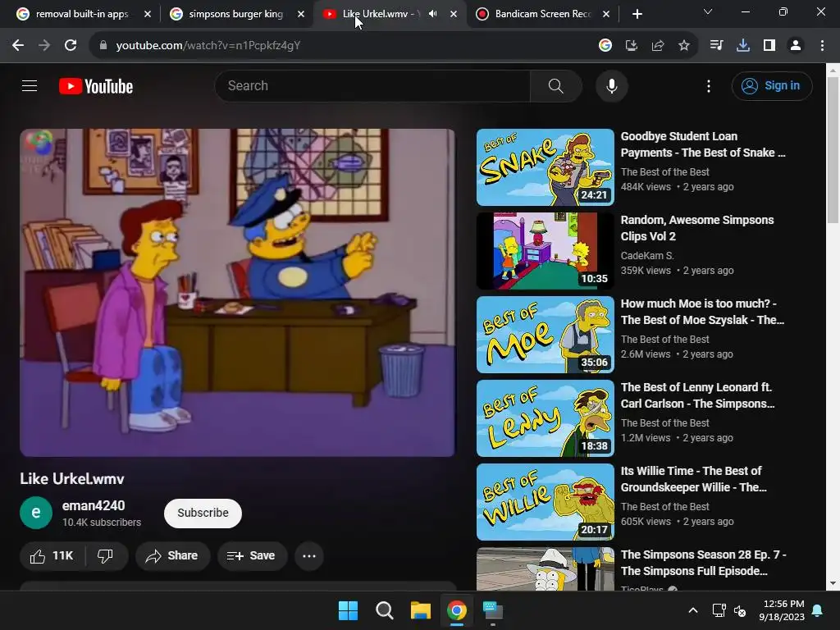Like the video with the thumbs up

pos(52,556)
